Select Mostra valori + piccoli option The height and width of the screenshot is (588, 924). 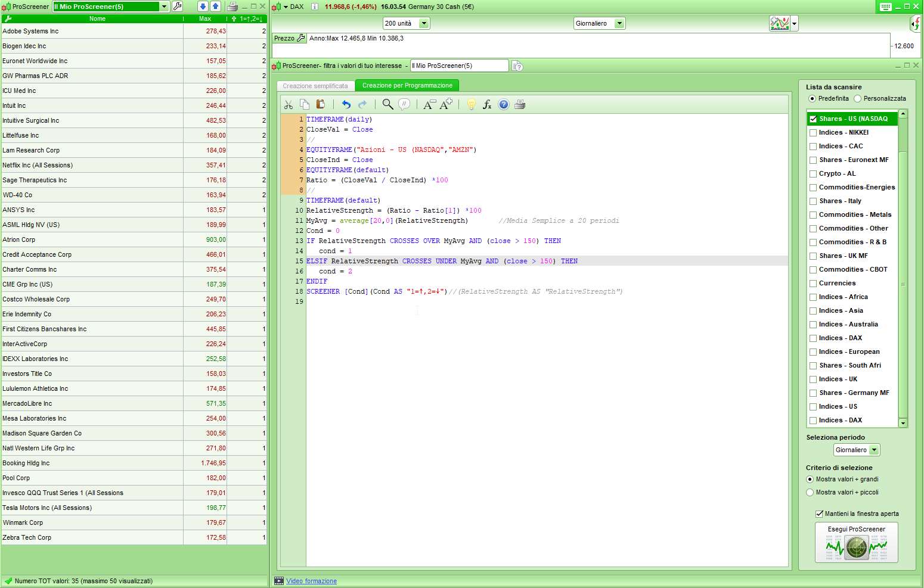pos(810,493)
